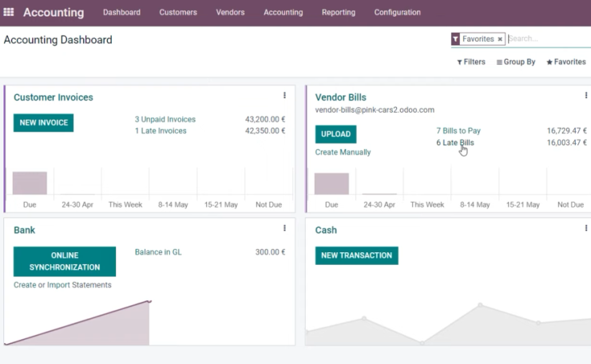Open Vendor Bills kebab options menu
The height and width of the screenshot is (364, 591).
pyautogui.click(x=586, y=96)
